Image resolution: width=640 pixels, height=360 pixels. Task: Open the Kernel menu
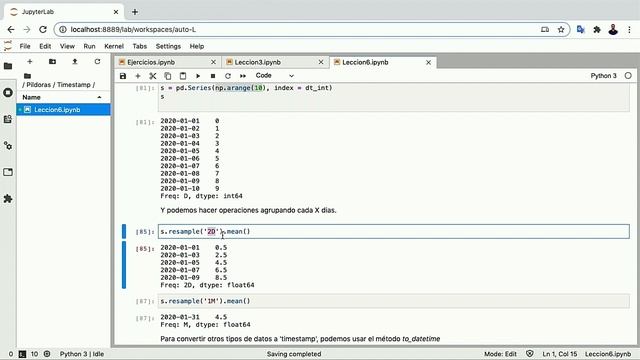[114, 46]
